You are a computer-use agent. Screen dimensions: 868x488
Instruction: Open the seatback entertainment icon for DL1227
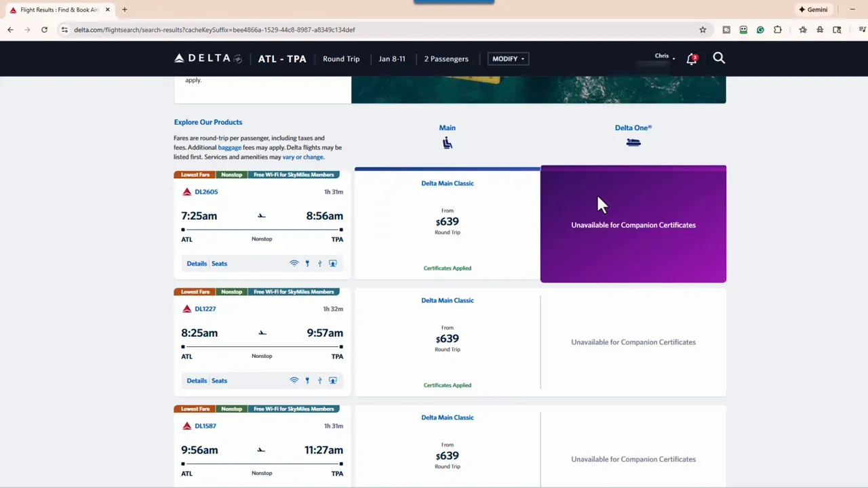click(332, 380)
